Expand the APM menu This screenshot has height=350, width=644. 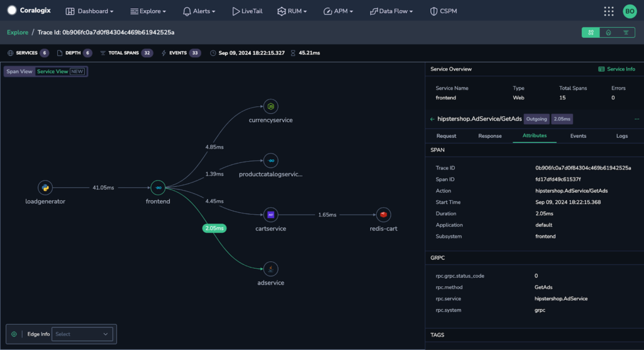(338, 11)
